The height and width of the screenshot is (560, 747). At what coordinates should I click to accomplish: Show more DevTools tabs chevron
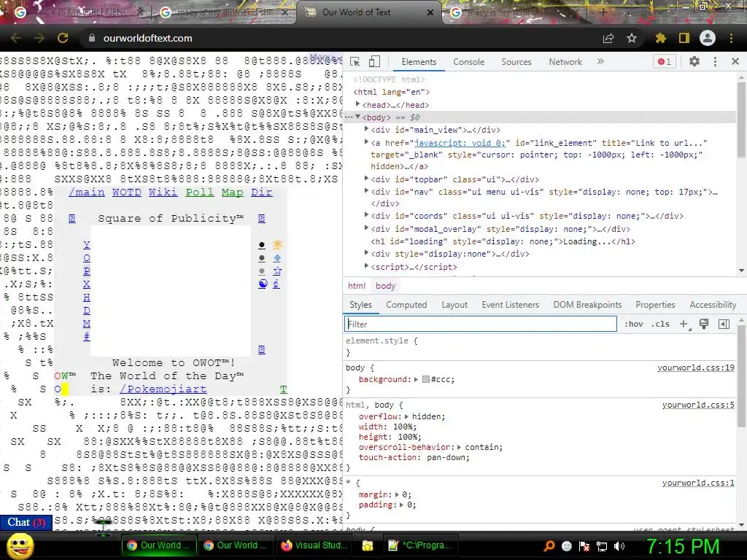pyautogui.click(x=600, y=61)
